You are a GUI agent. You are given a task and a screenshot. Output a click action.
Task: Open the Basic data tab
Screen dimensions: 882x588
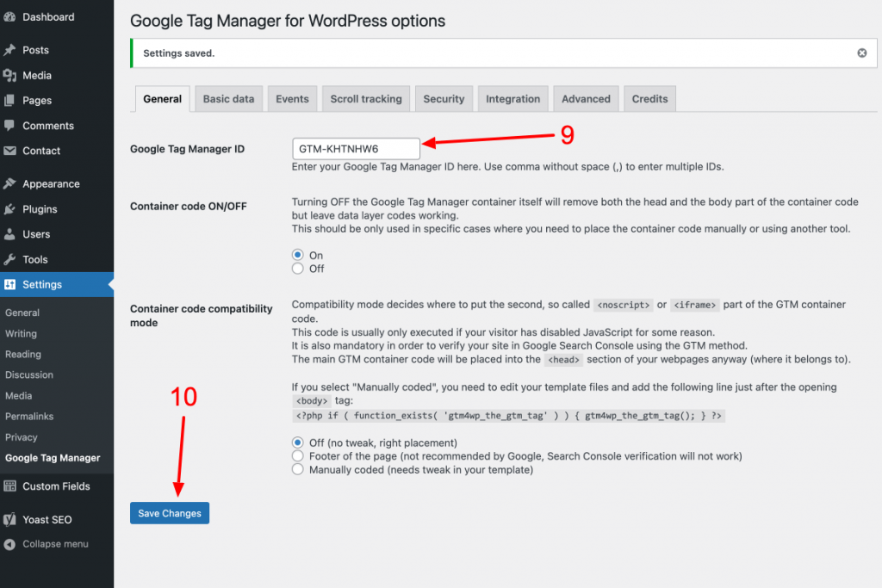pos(228,99)
